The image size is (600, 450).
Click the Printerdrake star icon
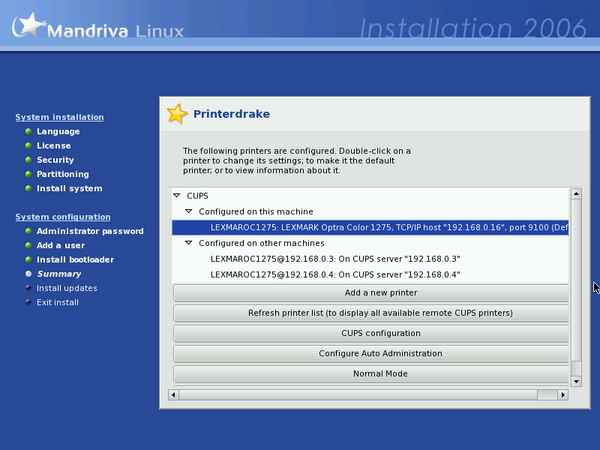(177, 114)
